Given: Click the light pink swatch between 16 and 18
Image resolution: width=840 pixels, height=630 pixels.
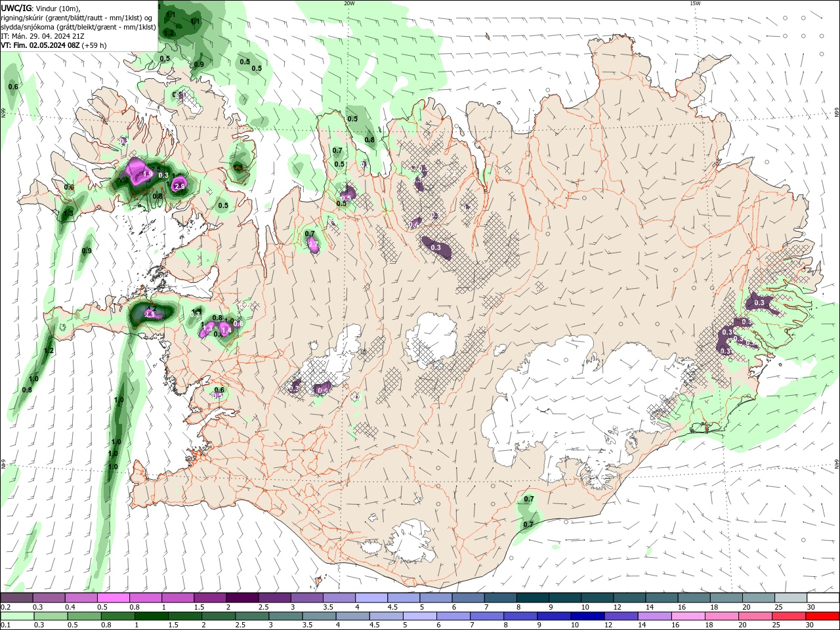Looking at the screenshot, I should point(688,616).
